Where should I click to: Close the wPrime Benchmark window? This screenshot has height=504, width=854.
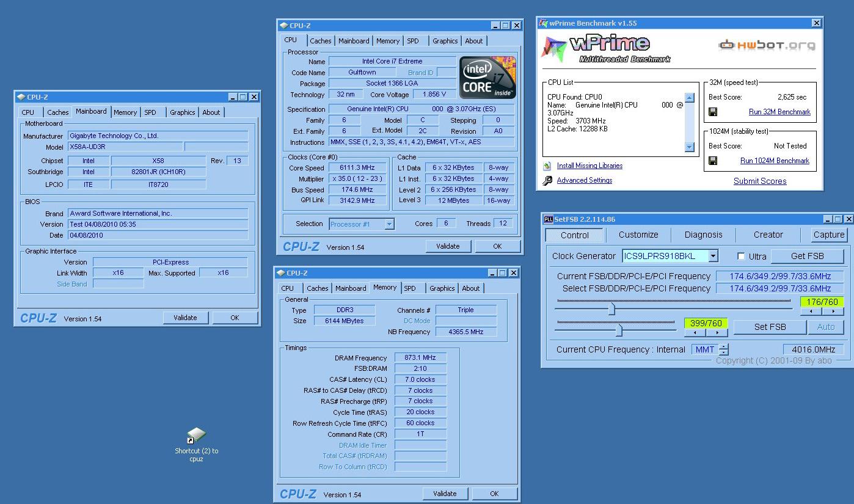click(x=816, y=23)
